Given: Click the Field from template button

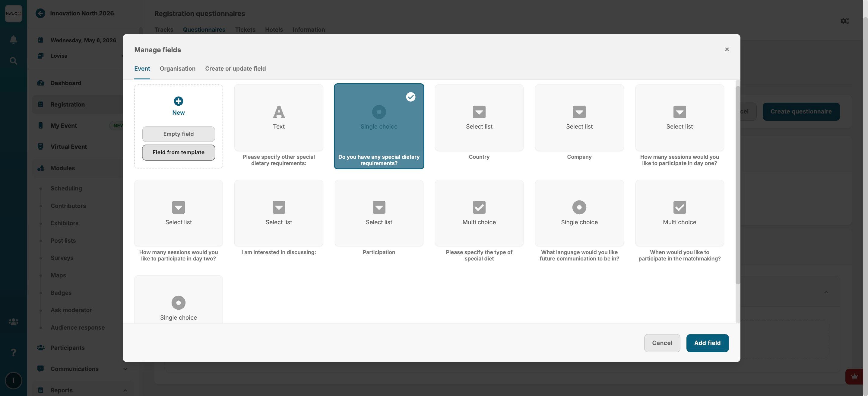Looking at the screenshot, I should coord(178,152).
